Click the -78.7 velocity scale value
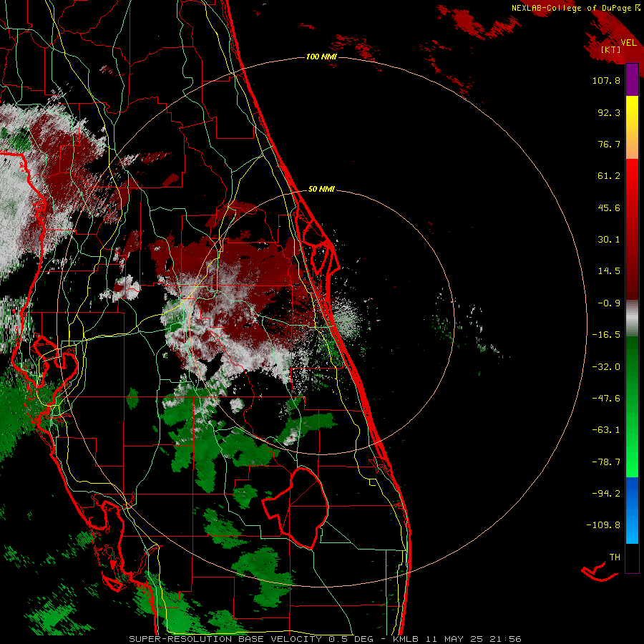 606,462
